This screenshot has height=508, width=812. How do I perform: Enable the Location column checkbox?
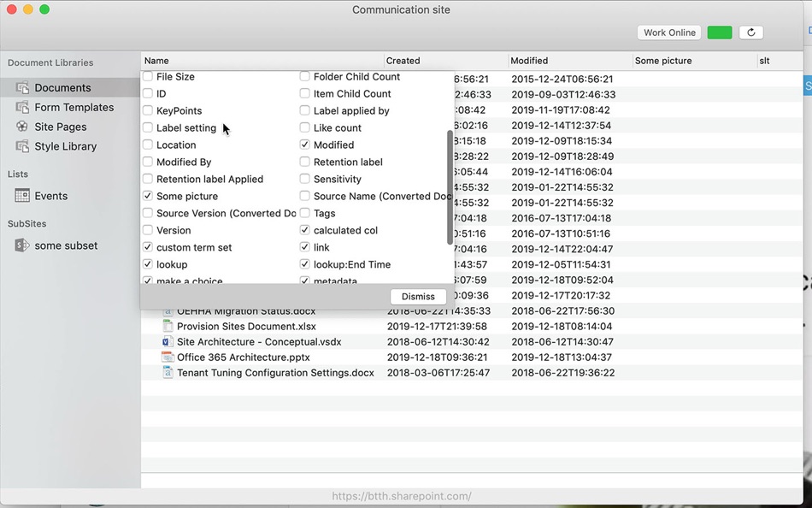pos(148,145)
